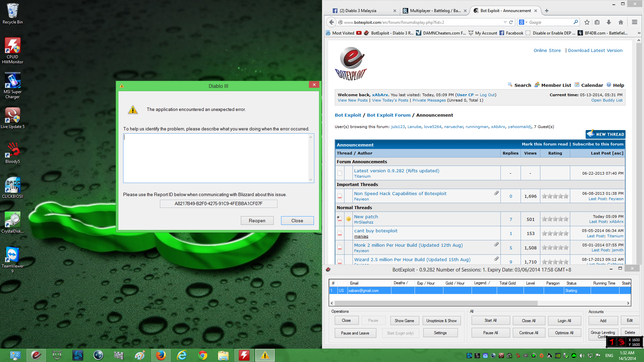Click Firefox icon in the taskbar
The height and width of the screenshot is (362, 644).
click(x=161, y=355)
